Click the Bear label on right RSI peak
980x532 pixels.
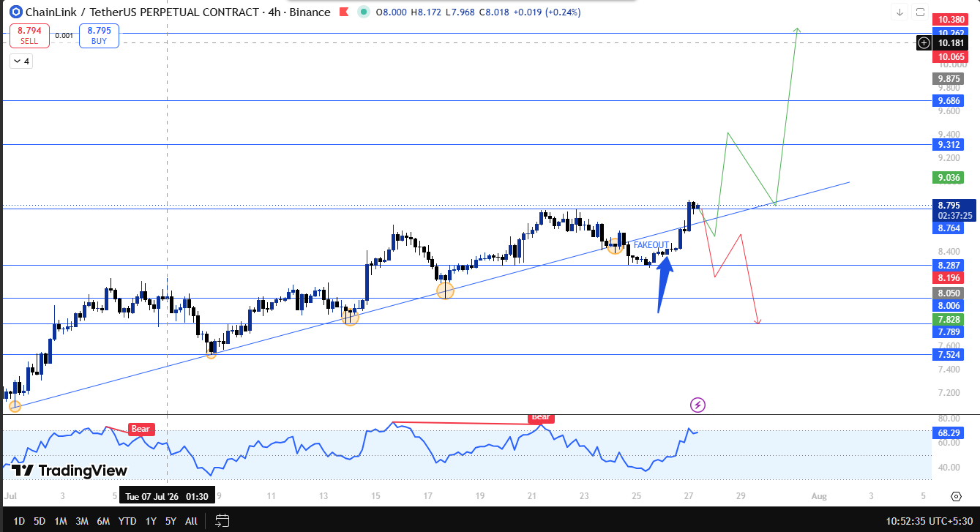540,417
